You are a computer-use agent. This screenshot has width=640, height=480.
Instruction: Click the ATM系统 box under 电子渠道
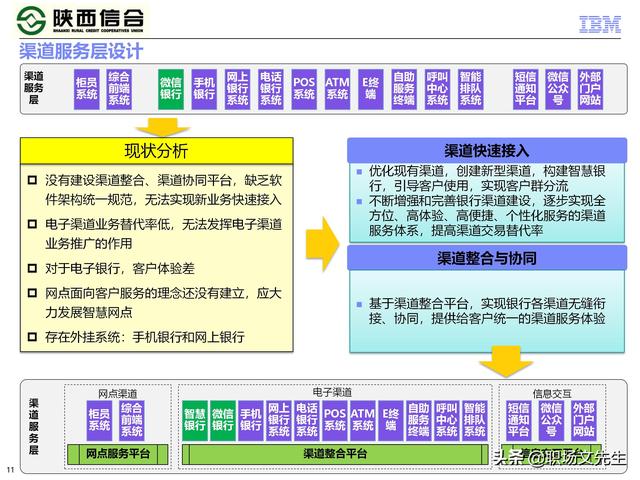[x=363, y=420]
